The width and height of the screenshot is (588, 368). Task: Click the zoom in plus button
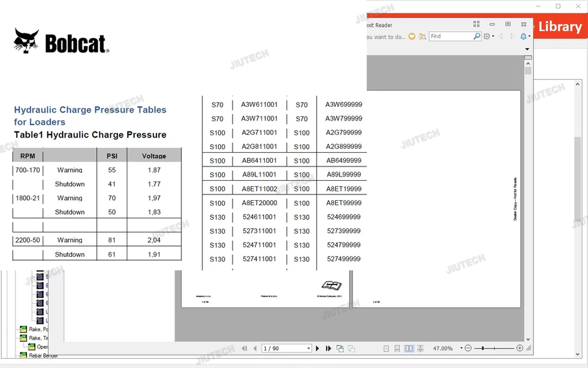point(520,348)
